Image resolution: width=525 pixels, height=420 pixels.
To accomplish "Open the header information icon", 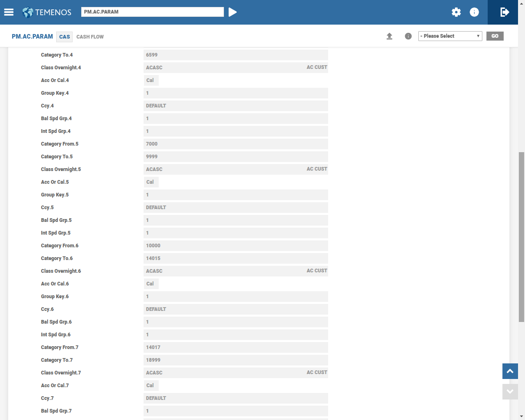I will click(474, 12).
